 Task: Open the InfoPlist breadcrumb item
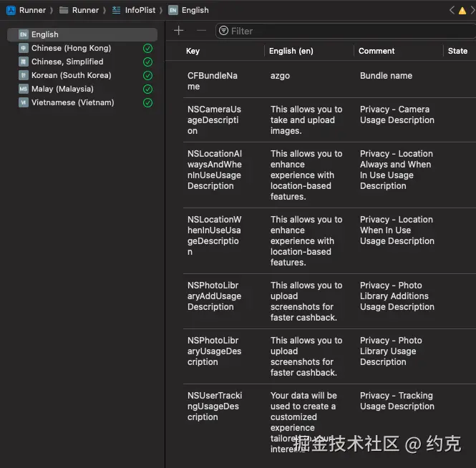coord(140,10)
